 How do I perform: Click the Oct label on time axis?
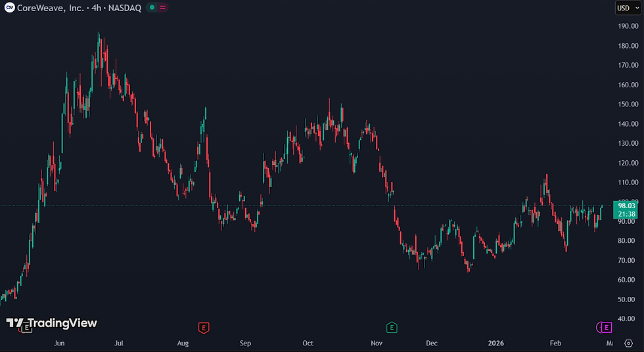coord(308,343)
